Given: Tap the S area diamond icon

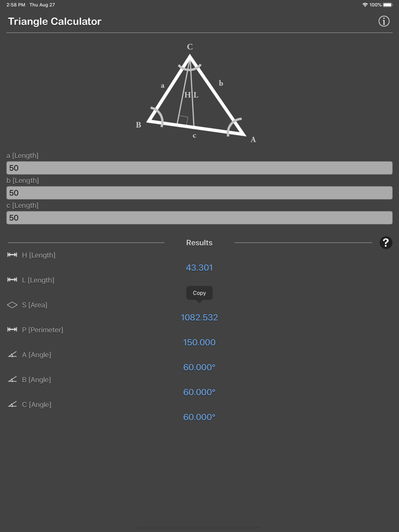Looking at the screenshot, I should pos(12,305).
